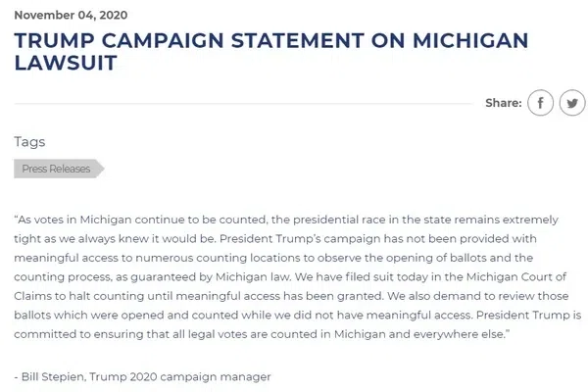Share the statement on Facebook
588x392 pixels.
[540, 103]
